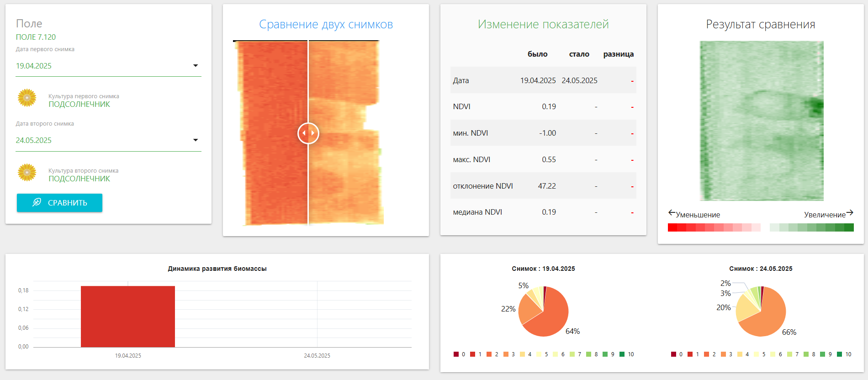Click the red Уменьшение color scale
The width and height of the screenshot is (868, 380).
tap(714, 227)
